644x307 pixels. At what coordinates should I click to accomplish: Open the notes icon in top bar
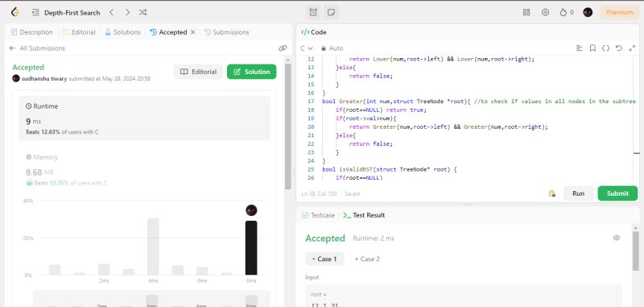click(x=331, y=12)
